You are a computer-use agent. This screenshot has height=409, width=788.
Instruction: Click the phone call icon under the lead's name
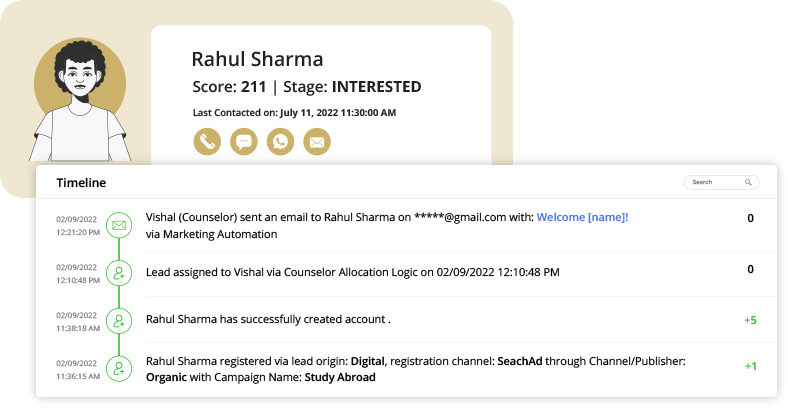coord(207,142)
